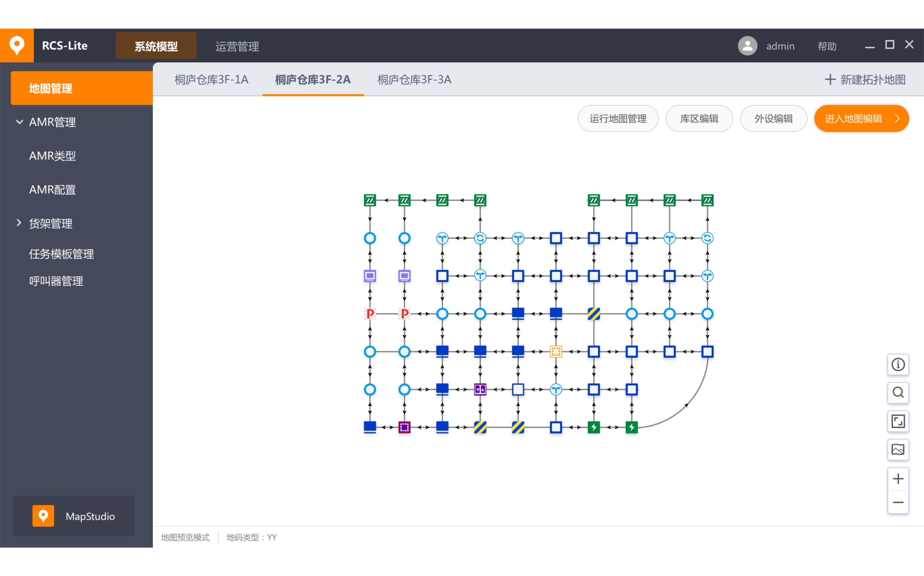Expand the 货架管理 chevron

(19, 223)
